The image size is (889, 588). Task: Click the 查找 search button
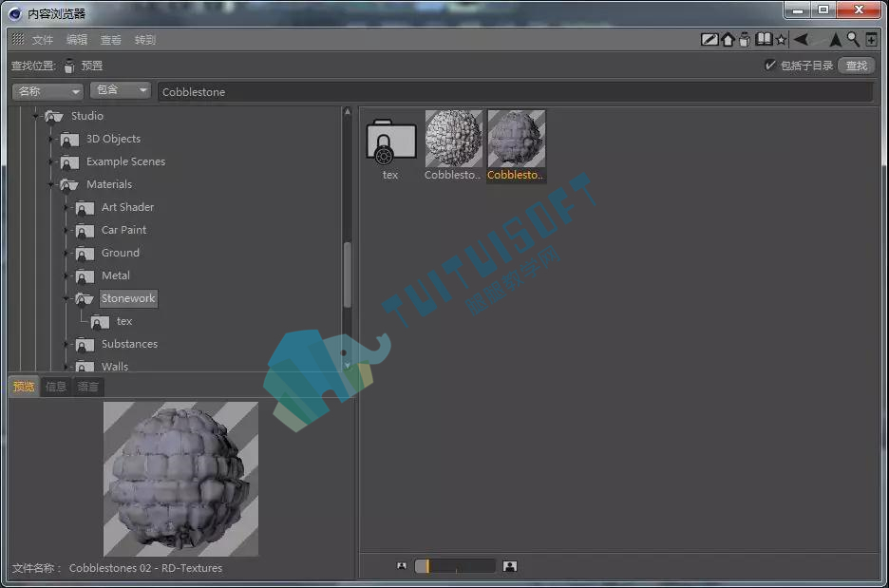point(856,66)
